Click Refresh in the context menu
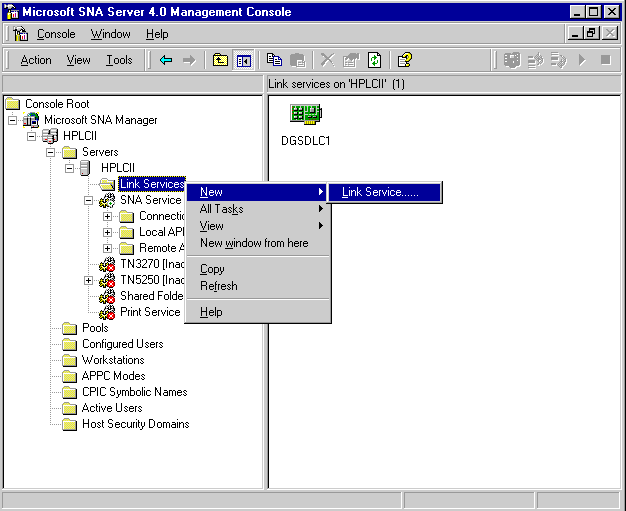 (219, 286)
